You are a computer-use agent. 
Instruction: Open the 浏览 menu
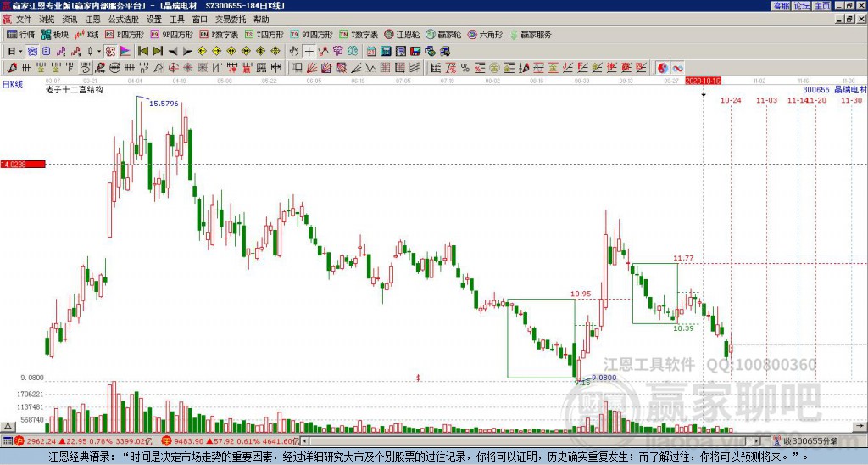[x=47, y=20]
